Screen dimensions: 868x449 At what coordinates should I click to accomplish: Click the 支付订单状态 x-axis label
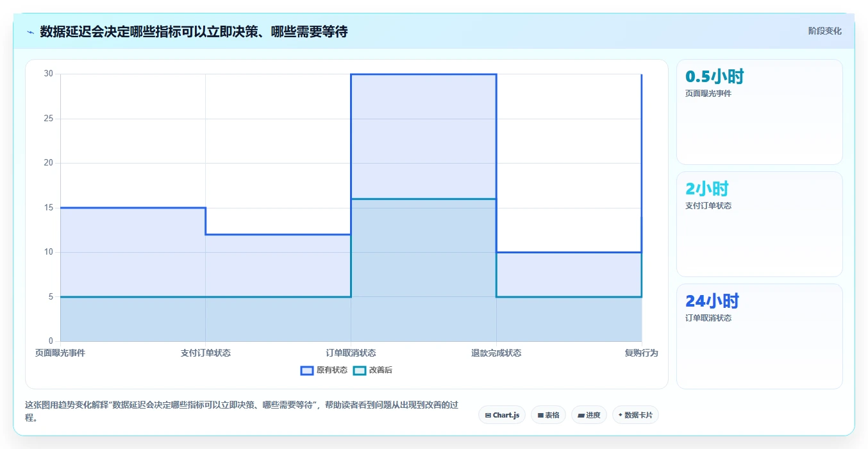point(206,353)
